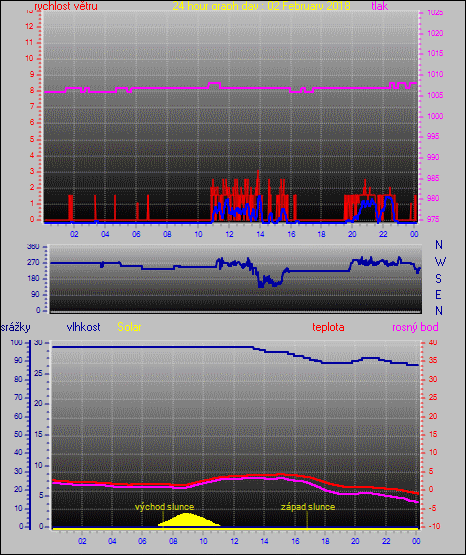
Task: Click the '180' value on wind direction axis
Action: [x=33, y=279]
